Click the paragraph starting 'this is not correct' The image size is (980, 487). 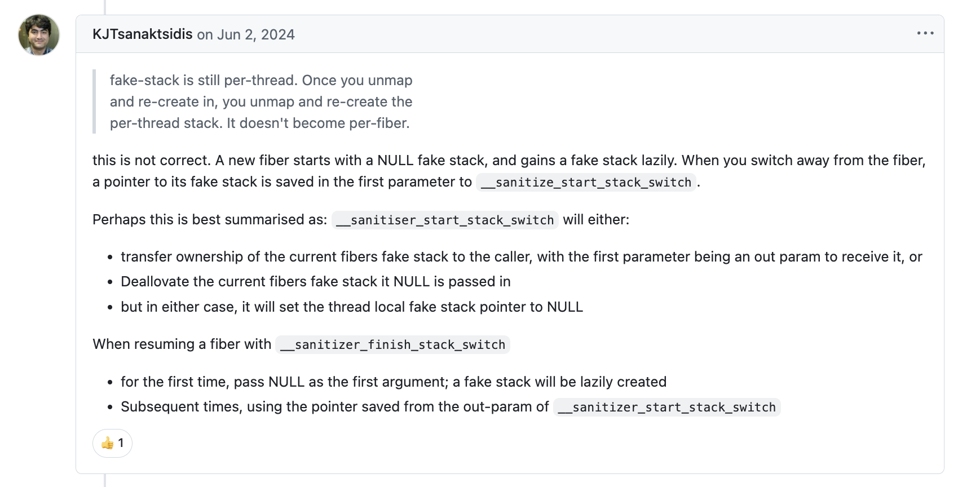pos(509,171)
